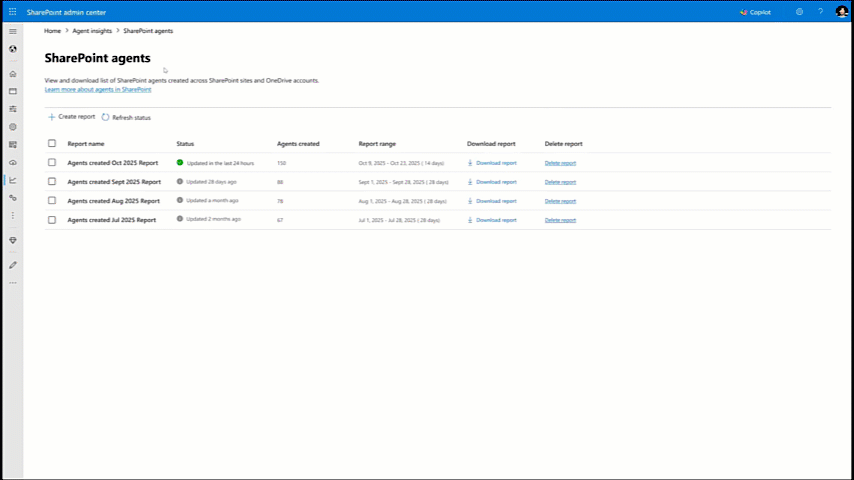Open the help question mark icon
This screenshot has width=854, height=480.
pos(820,11)
